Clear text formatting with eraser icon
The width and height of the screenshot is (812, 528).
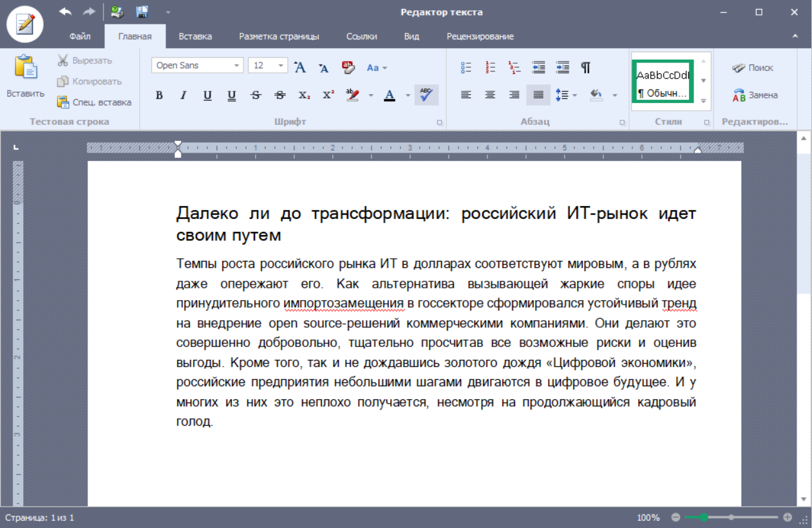click(x=348, y=67)
